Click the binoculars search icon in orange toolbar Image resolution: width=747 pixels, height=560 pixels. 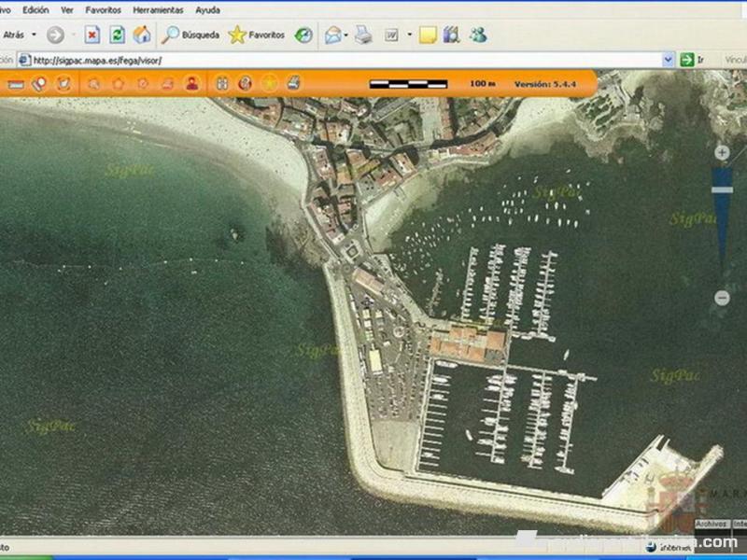pos(221,84)
